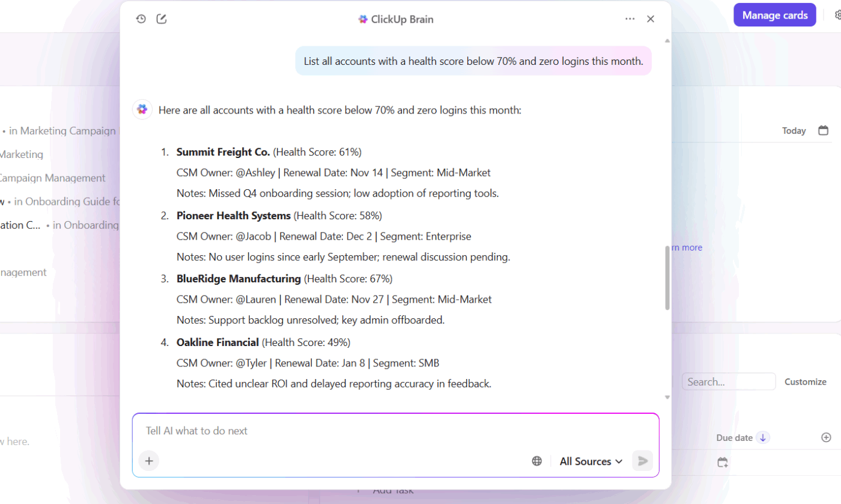The height and width of the screenshot is (504, 841).
Task: Add an attachment with the plus button
Action: (149, 461)
